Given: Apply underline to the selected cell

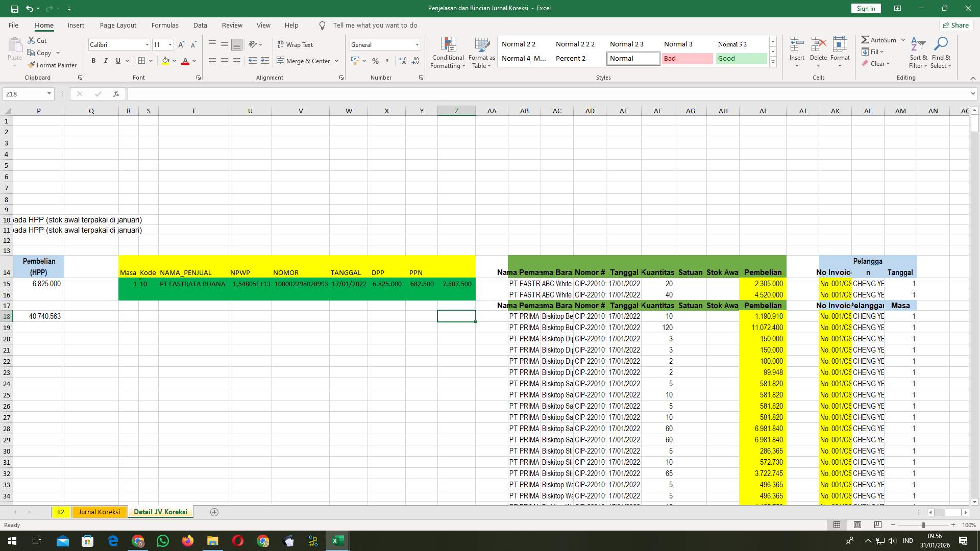Looking at the screenshot, I should [117, 61].
